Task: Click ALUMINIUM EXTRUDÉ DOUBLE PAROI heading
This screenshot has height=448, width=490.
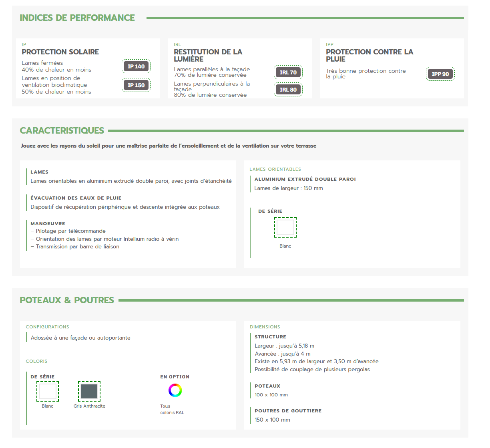Action: point(305,179)
